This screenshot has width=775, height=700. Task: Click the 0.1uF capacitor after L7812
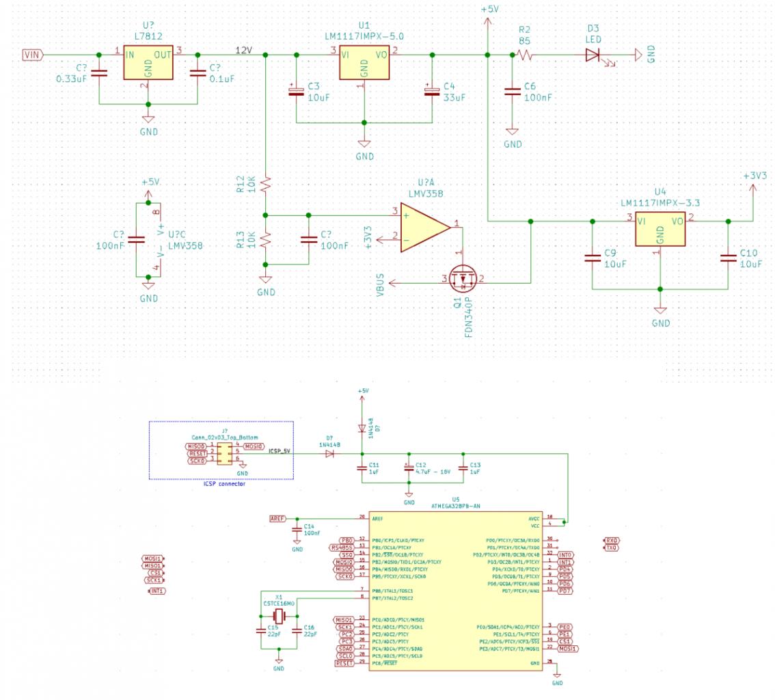[x=198, y=72]
